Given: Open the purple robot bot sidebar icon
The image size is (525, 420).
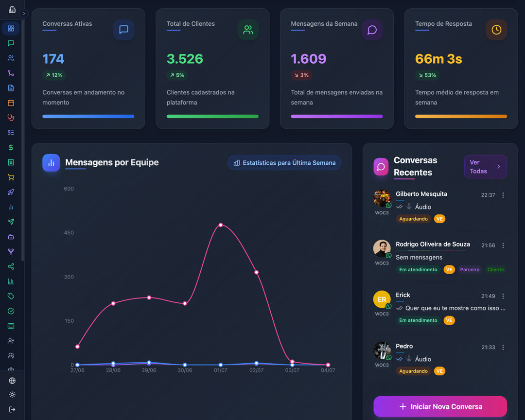Looking at the screenshot, I should [x=11, y=237].
